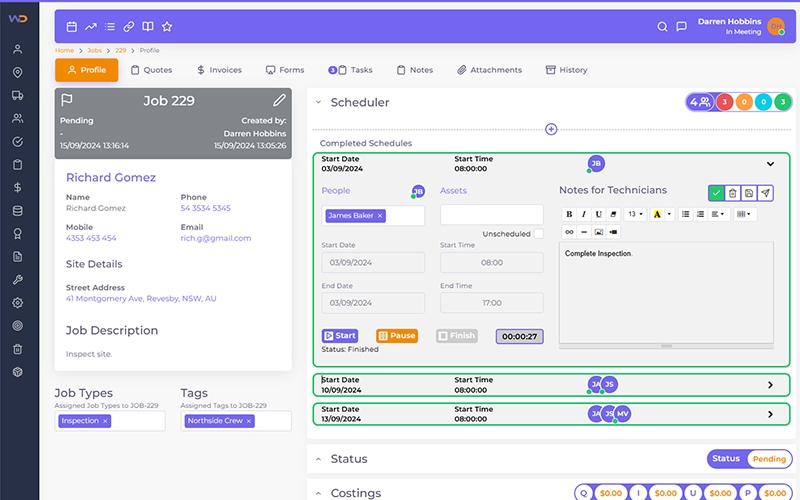Image resolution: width=800 pixels, height=500 pixels.
Task: Open the search magnifier in the header
Action: coord(662,27)
